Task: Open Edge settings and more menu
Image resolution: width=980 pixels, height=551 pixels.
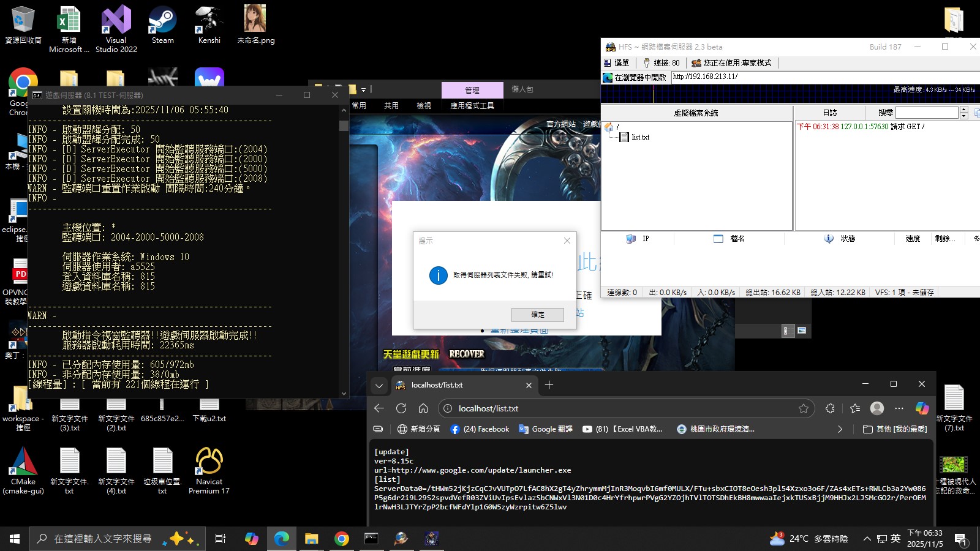Action: click(x=899, y=408)
